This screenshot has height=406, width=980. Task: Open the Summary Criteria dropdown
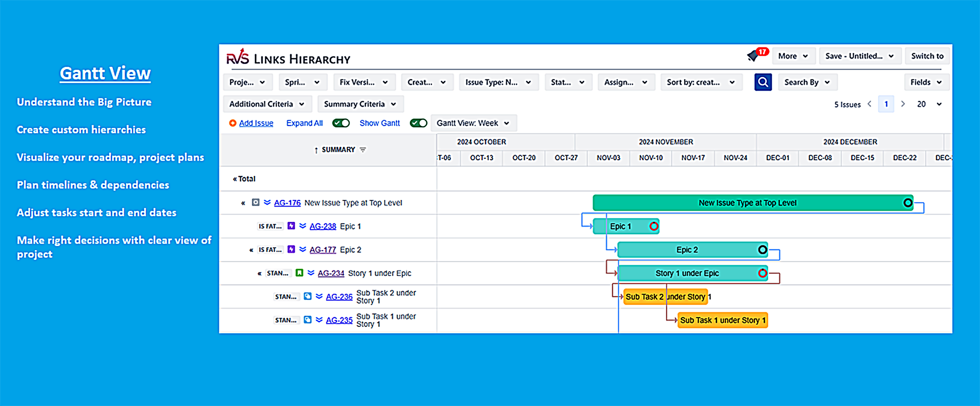360,104
